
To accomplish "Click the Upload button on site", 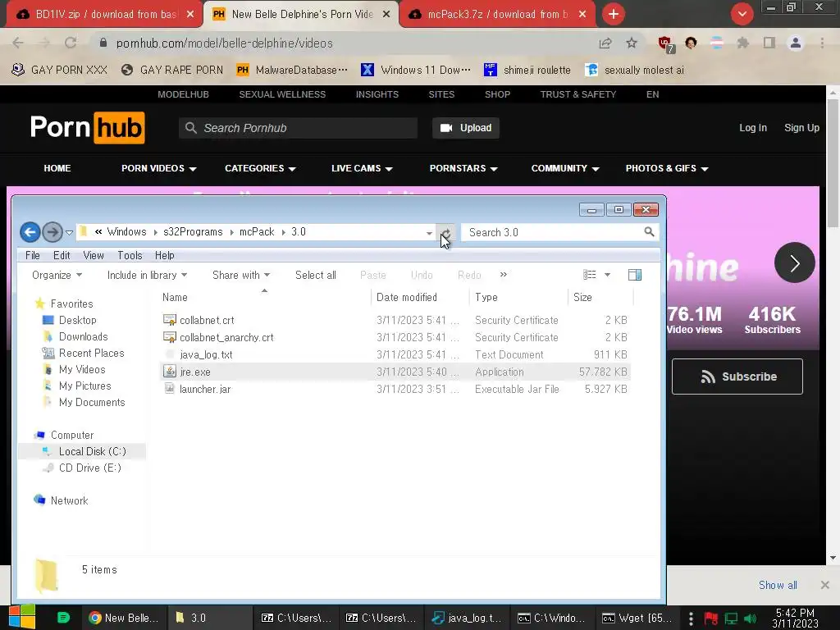I will [x=466, y=127].
